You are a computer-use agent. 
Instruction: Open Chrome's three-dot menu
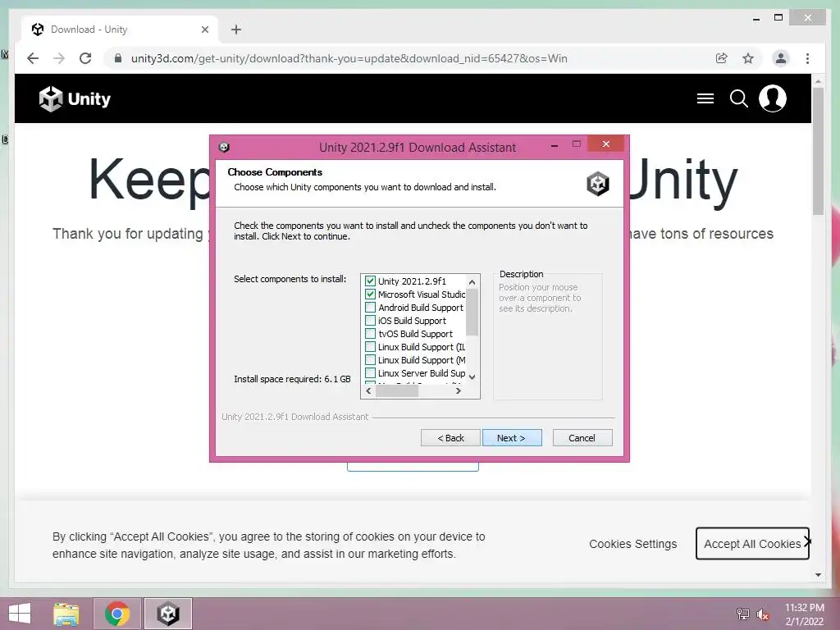[807, 58]
